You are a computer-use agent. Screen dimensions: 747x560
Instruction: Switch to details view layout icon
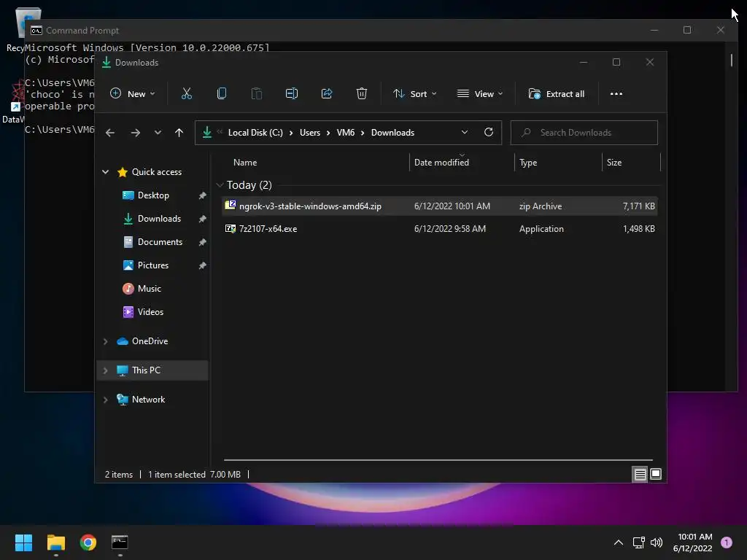pyautogui.click(x=640, y=474)
